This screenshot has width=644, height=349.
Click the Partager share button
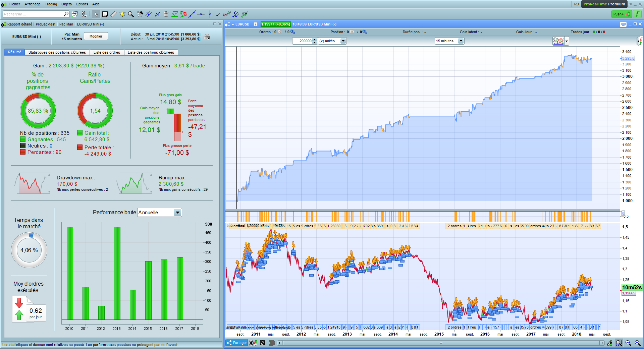tap(237, 343)
